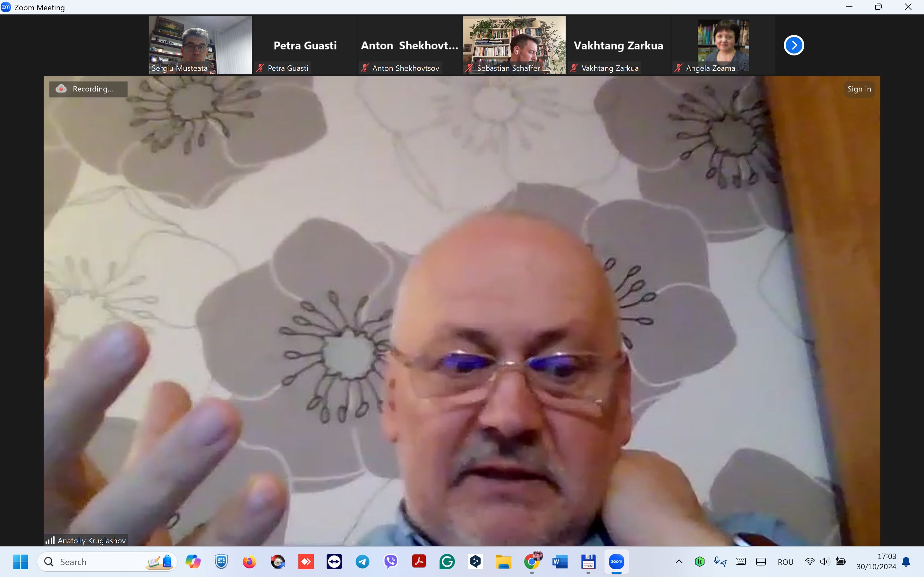Screen dimensions: 924x577
Task: Open the Windows Start menu
Action: [20, 561]
